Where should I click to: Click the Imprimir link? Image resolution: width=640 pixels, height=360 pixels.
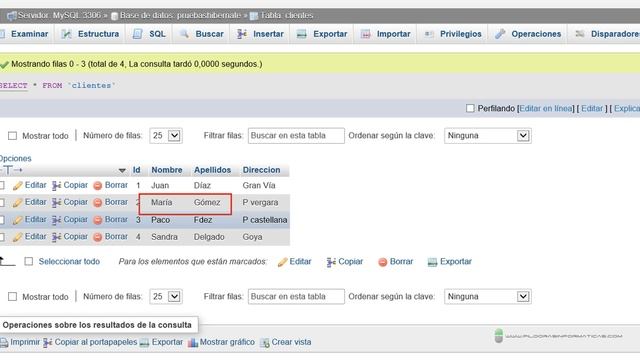[x=25, y=342]
